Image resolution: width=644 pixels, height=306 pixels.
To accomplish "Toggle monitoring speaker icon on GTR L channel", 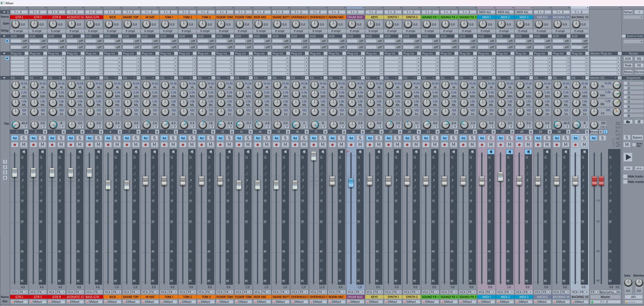I will click(24, 152).
